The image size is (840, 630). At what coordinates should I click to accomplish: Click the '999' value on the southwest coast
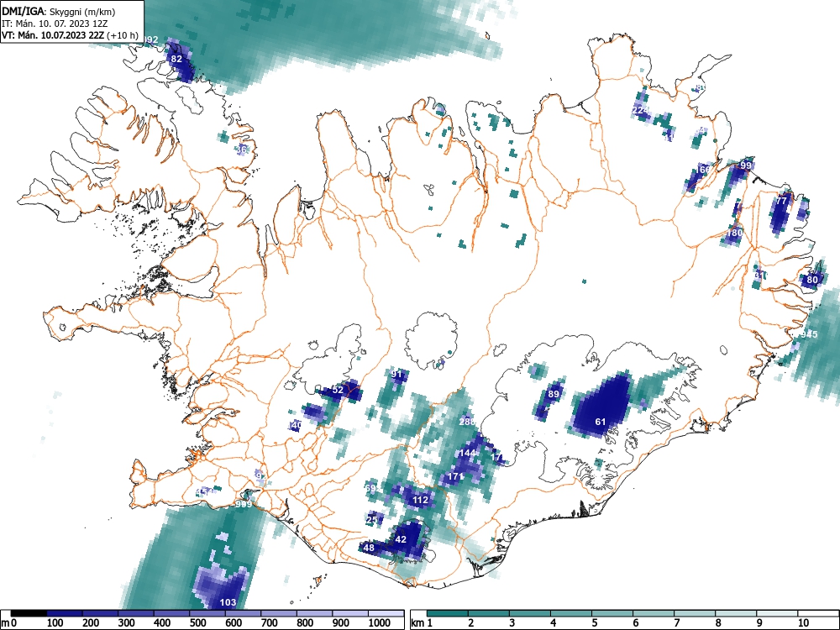tap(244, 504)
